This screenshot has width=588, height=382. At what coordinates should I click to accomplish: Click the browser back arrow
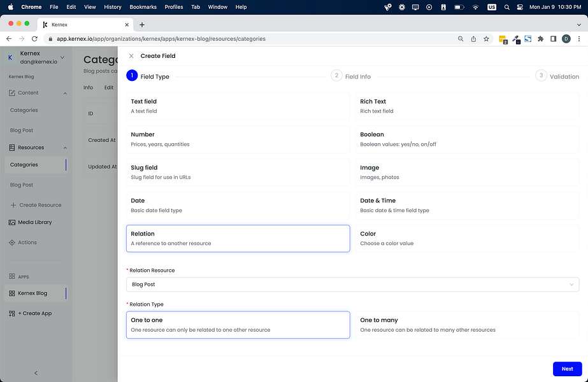[9, 39]
